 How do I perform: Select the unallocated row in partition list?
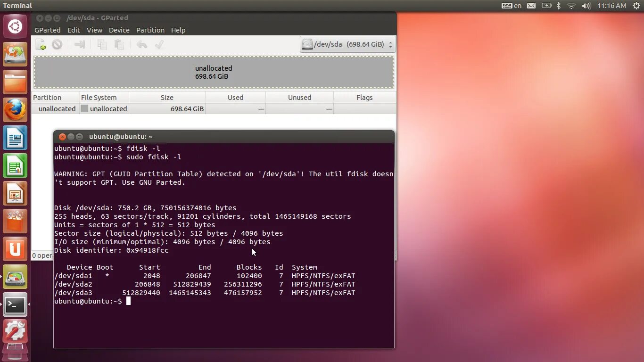[214, 109]
